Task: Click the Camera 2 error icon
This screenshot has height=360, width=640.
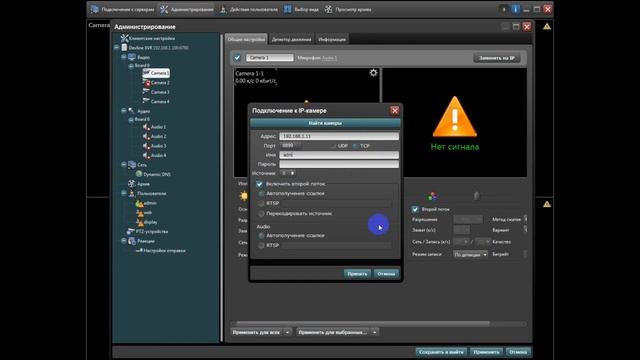Action: (147, 83)
